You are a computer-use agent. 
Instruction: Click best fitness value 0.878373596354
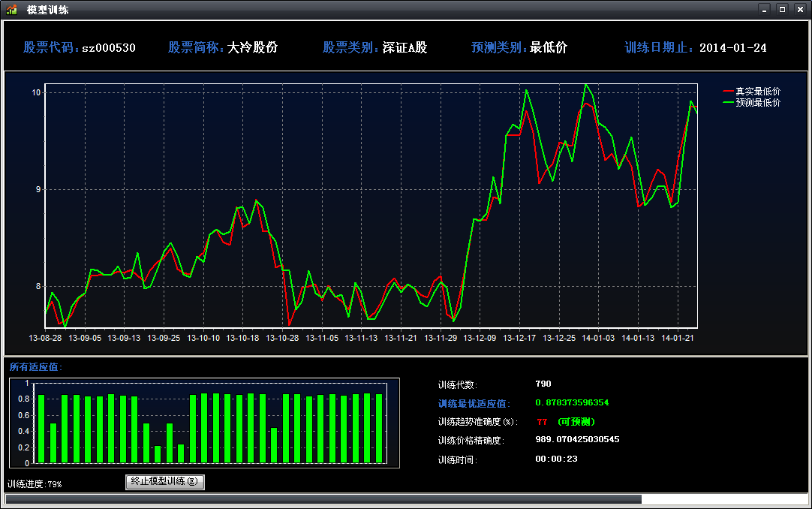(x=573, y=402)
